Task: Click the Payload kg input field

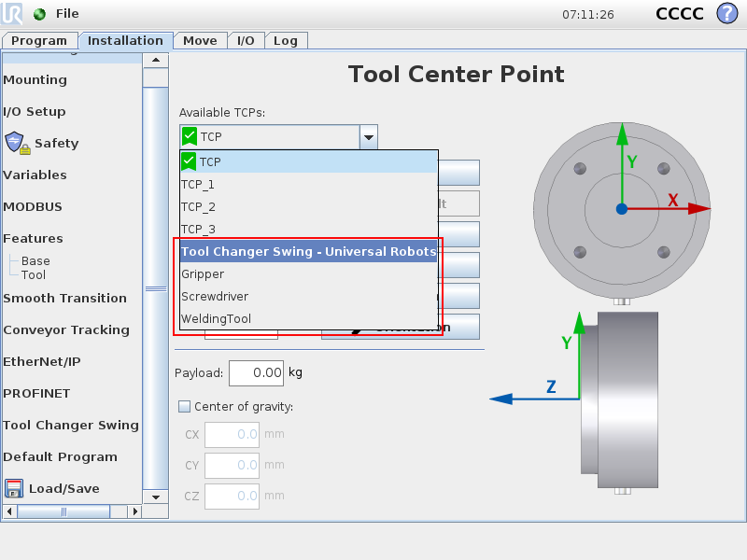Action: click(x=256, y=372)
